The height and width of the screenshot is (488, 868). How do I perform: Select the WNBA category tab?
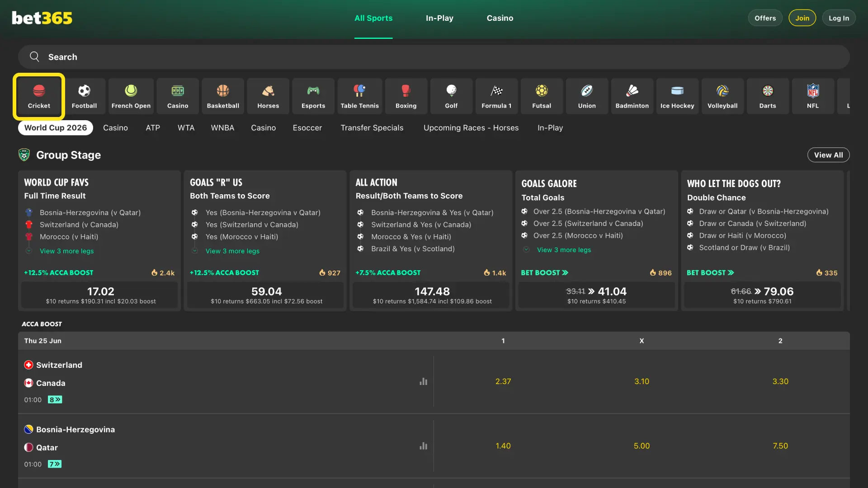222,128
